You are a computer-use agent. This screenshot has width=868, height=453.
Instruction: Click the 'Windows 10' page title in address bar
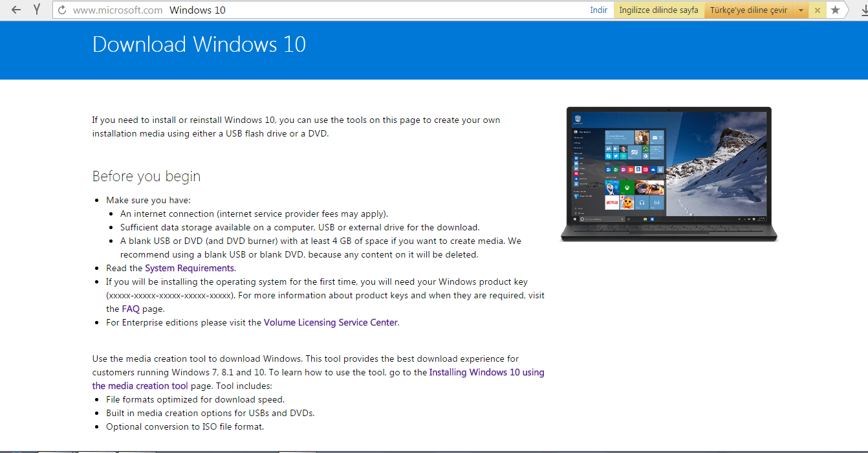197,10
